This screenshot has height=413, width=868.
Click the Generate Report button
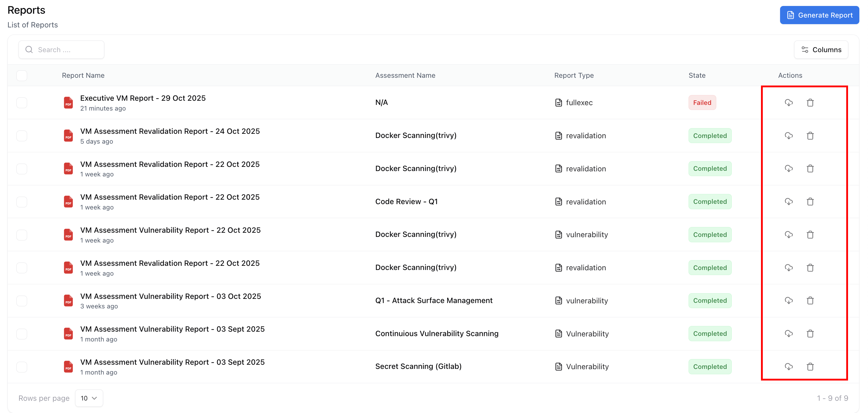coord(819,15)
